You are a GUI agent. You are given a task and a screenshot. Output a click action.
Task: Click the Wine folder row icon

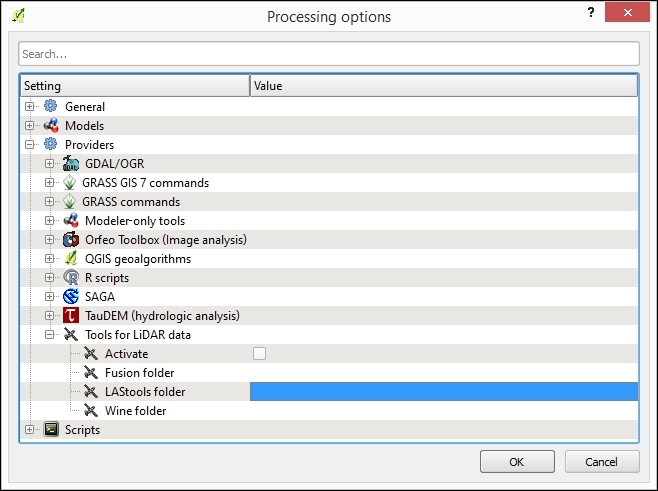pyautogui.click(x=91, y=410)
